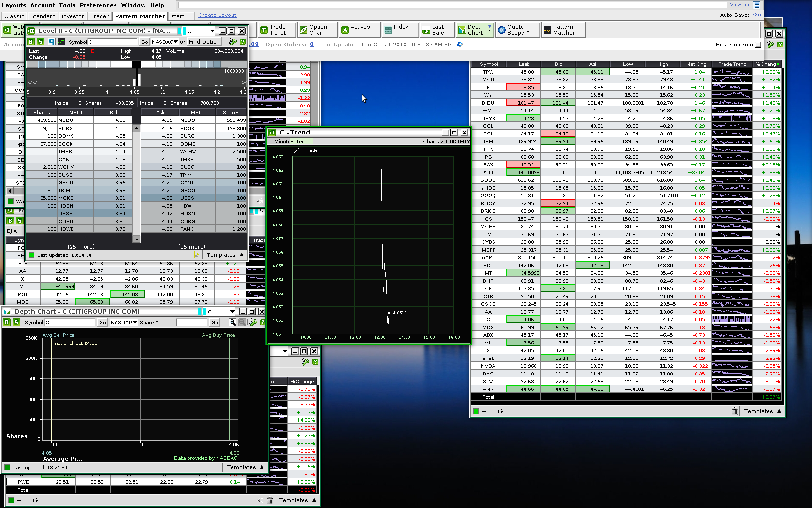Image resolution: width=812 pixels, height=508 pixels.
Task: Collapse Hide Controls toggle box
Action: coord(758,45)
